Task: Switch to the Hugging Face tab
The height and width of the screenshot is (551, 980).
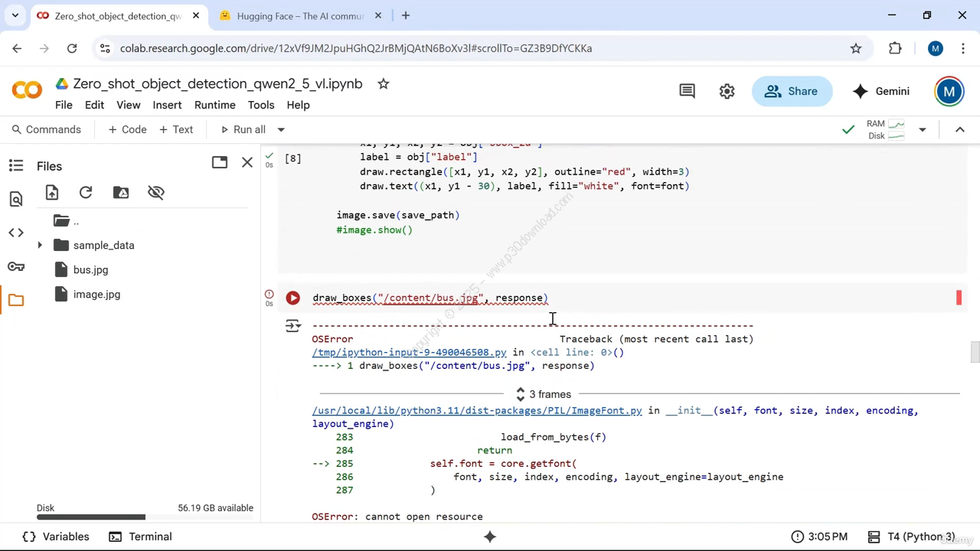Action: [300, 15]
